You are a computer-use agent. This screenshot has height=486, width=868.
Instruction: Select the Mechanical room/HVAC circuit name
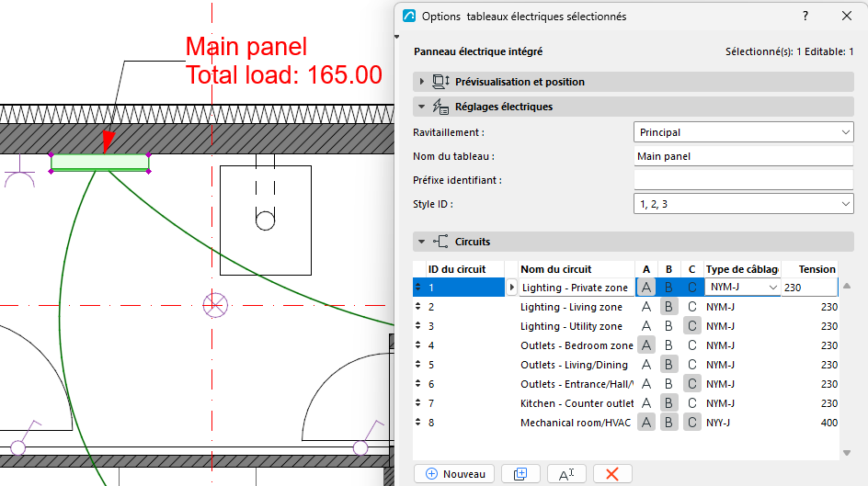click(576, 423)
